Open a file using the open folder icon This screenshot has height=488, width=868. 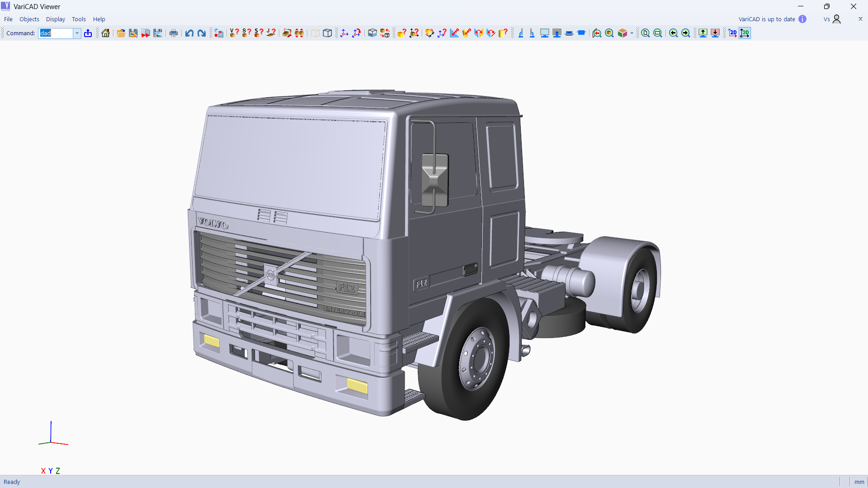coord(121,33)
